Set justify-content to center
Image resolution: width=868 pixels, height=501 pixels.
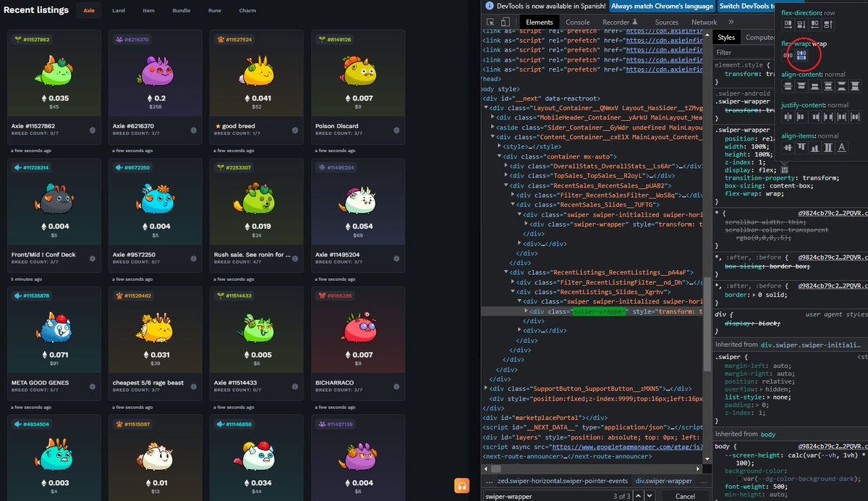pos(788,117)
